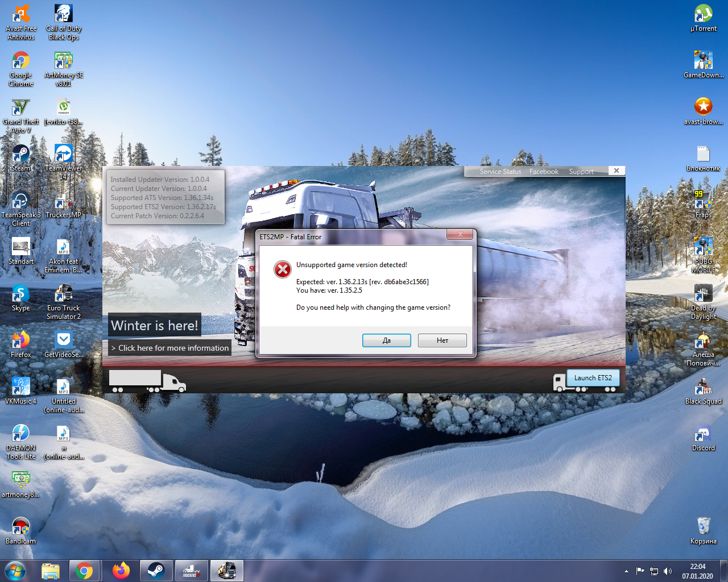
Task: Click 'Supported ATS Version: 1.36.1.34s' text
Action: point(162,198)
